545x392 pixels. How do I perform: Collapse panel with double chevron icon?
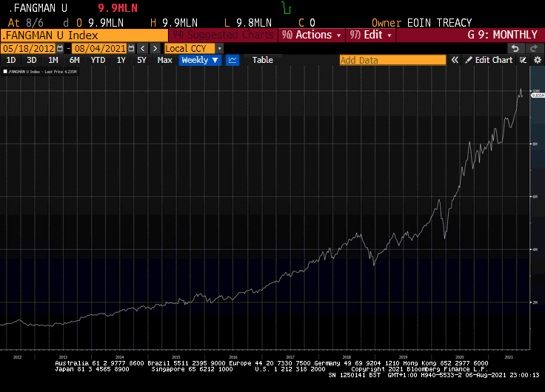pos(456,60)
